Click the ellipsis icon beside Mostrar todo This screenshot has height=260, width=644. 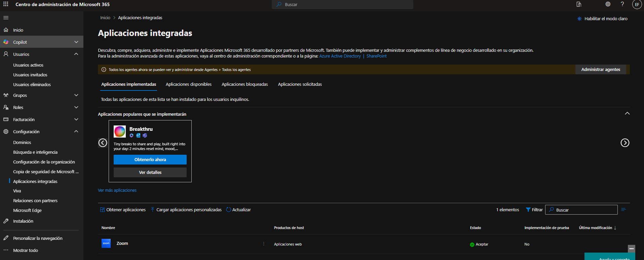tap(6, 250)
